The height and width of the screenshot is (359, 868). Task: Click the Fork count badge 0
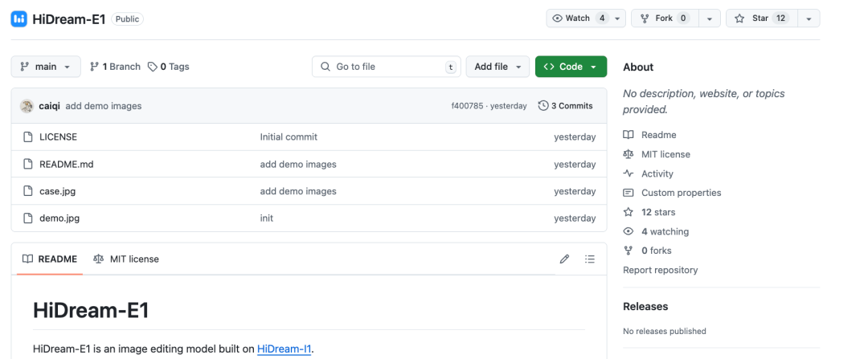coord(683,18)
